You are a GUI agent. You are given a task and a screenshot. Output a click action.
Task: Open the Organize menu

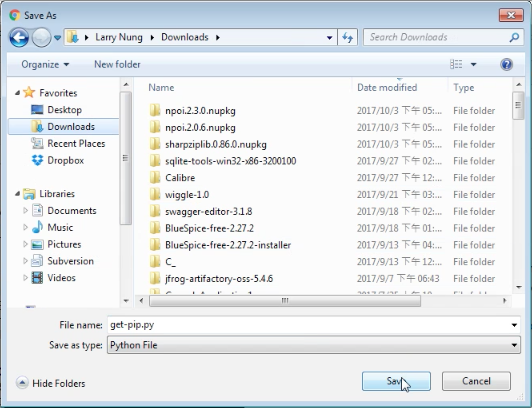pos(45,64)
